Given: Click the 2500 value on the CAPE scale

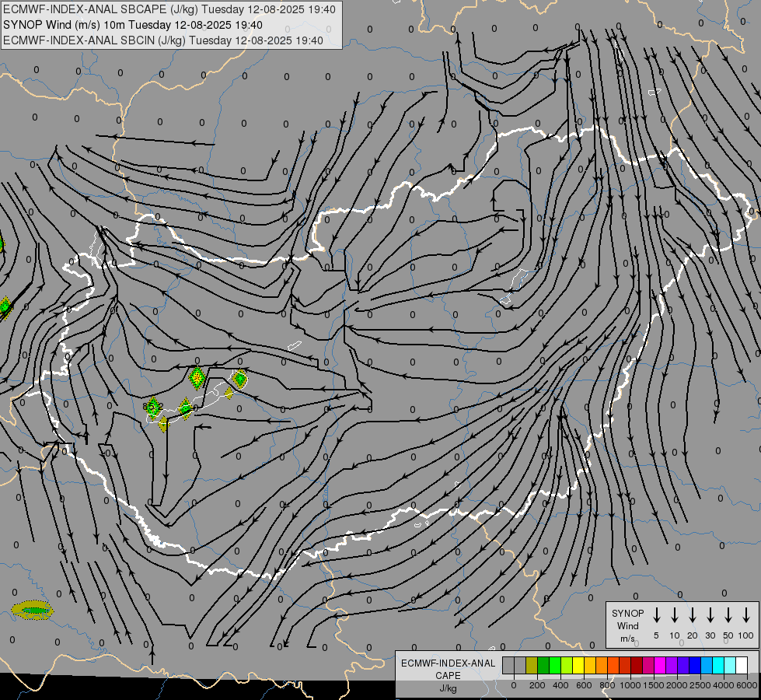Looking at the screenshot, I should pyautogui.click(x=700, y=685).
